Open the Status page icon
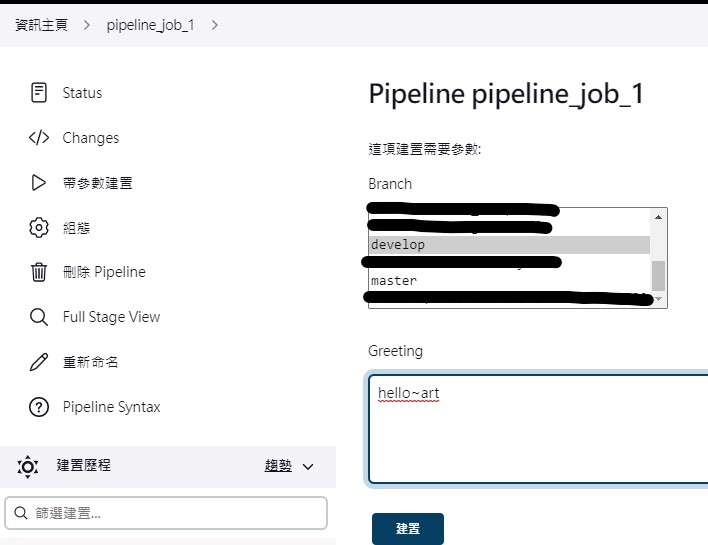The image size is (708, 545). [x=39, y=93]
